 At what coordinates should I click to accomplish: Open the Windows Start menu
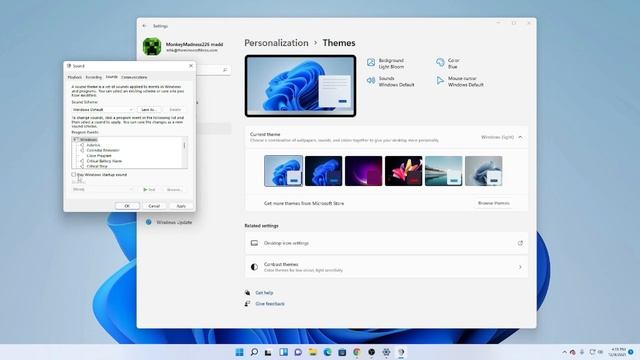tap(240, 352)
